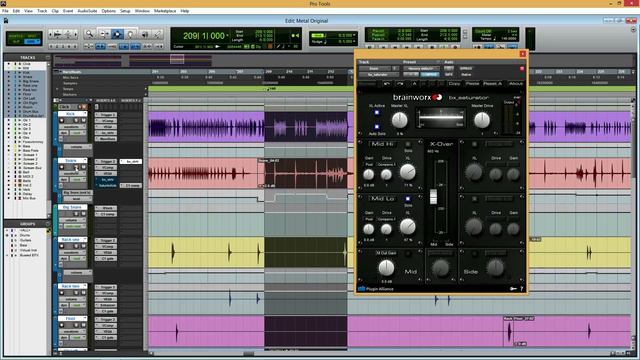
Task: Adjust the Master XL knob
Action: click(x=399, y=120)
